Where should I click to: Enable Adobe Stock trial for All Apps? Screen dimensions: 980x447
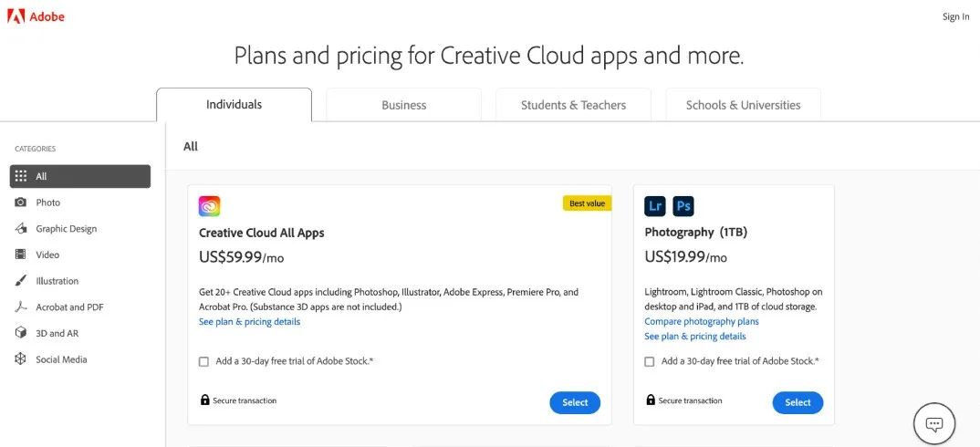[203, 361]
